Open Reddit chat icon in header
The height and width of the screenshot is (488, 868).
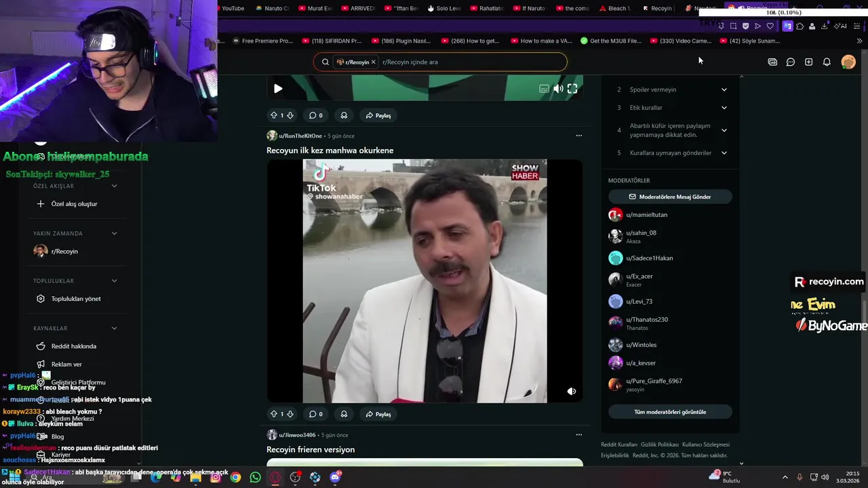click(791, 62)
